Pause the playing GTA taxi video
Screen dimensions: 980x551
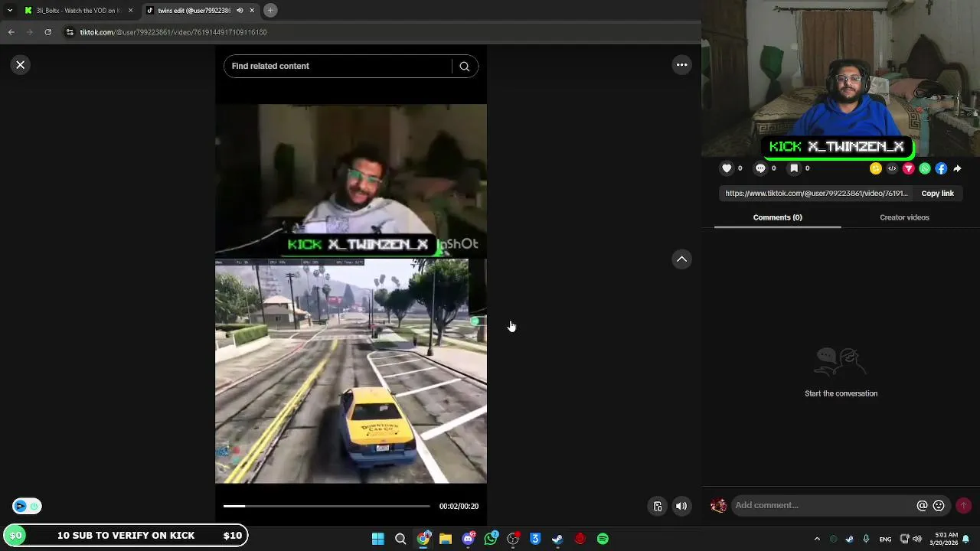pos(351,294)
